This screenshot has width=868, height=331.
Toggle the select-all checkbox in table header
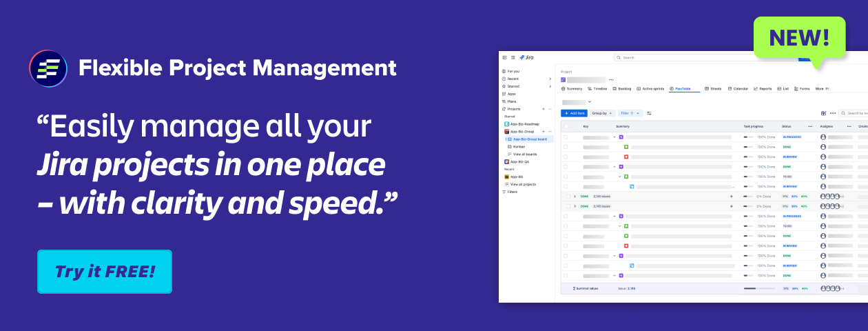pos(566,127)
